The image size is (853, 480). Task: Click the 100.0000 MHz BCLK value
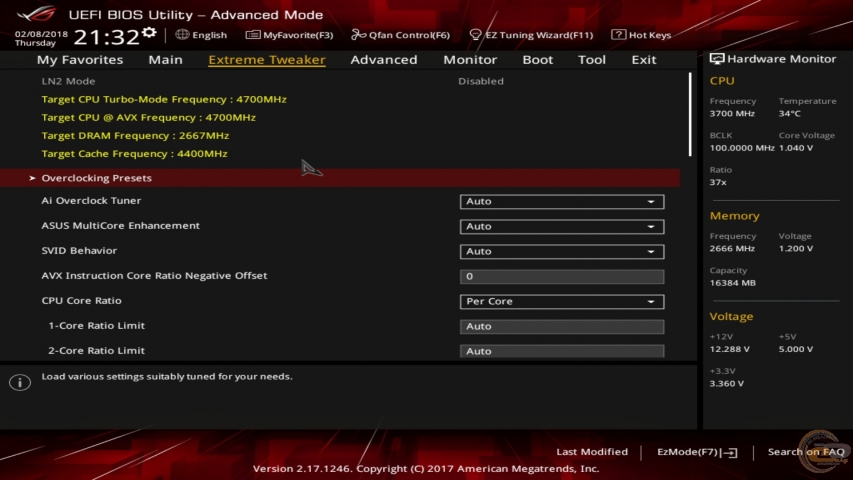click(741, 148)
